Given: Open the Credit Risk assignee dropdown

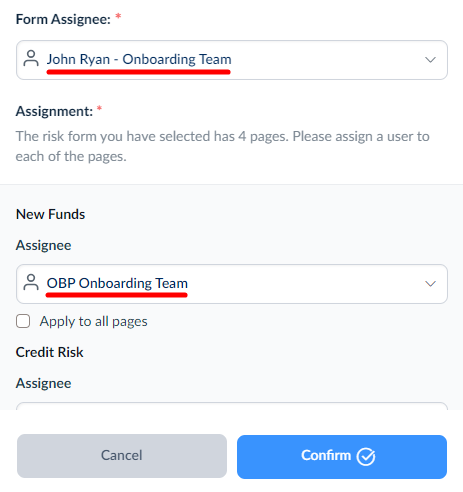Looking at the screenshot, I should click(x=232, y=406).
